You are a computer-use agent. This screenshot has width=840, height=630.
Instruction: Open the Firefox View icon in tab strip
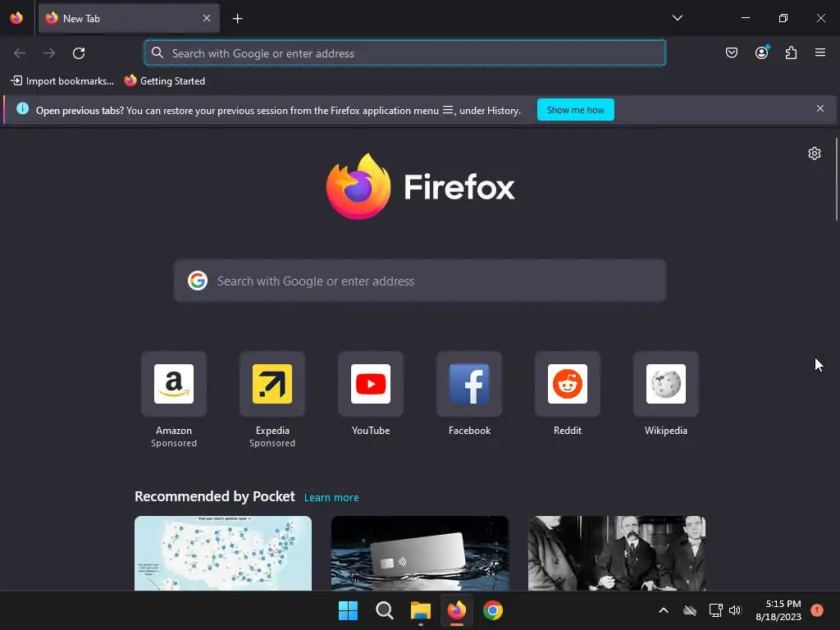(16, 18)
